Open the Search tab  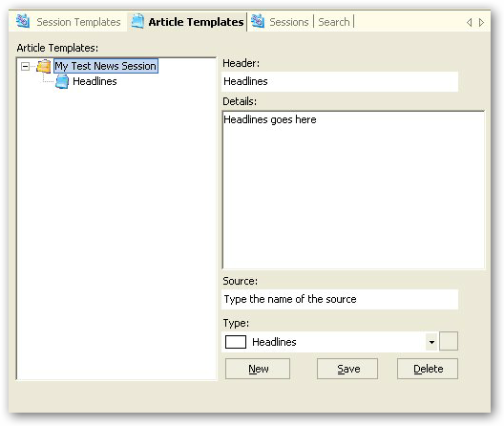click(334, 22)
